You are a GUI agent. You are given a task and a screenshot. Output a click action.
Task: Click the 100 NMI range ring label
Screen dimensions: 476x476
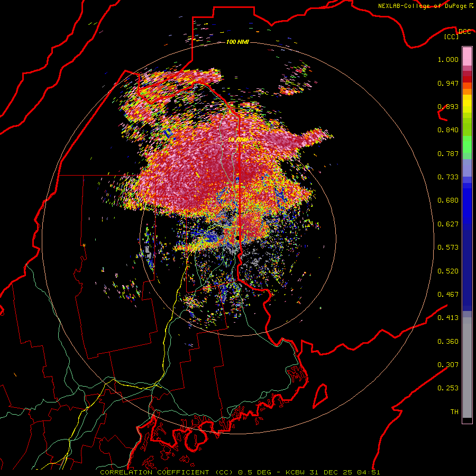pyautogui.click(x=237, y=42)
